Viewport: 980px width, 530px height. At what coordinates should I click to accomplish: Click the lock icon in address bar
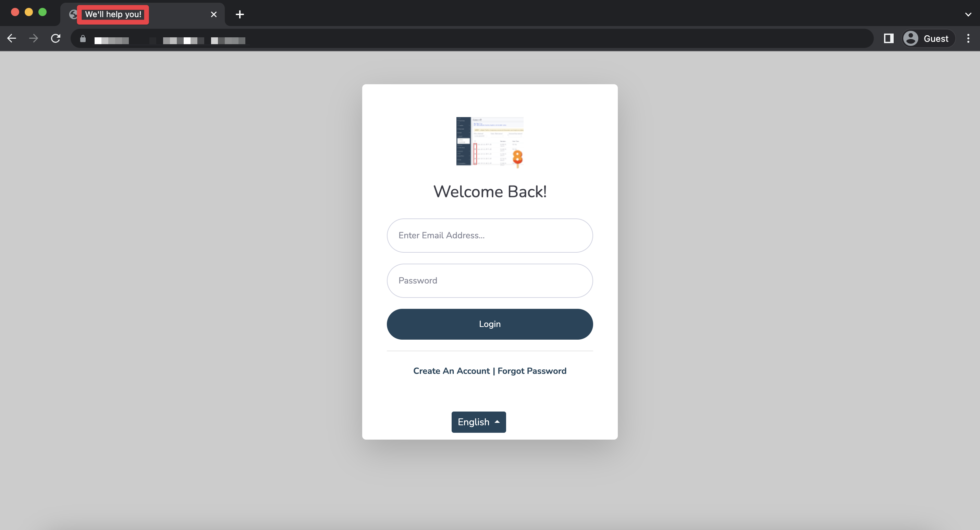83,39
